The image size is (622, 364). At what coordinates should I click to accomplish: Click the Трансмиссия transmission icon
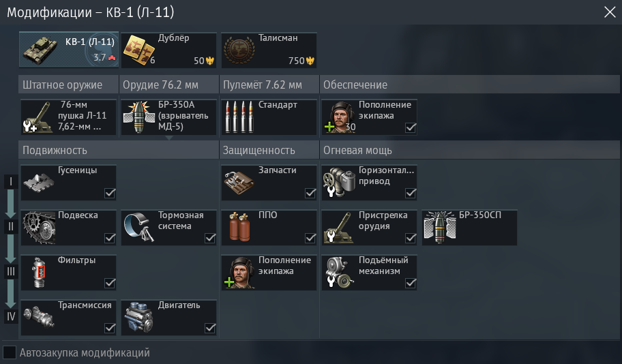(x=38, y=316)
